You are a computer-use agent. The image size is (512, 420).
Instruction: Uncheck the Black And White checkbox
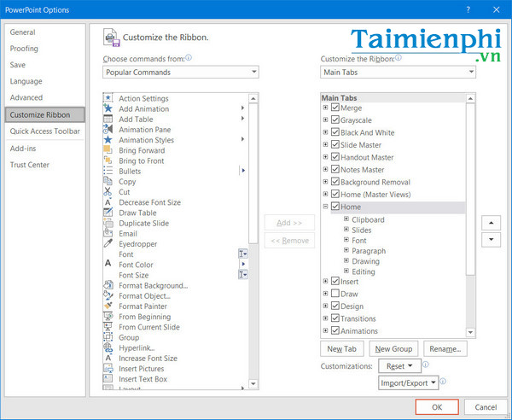pos(335,132)
